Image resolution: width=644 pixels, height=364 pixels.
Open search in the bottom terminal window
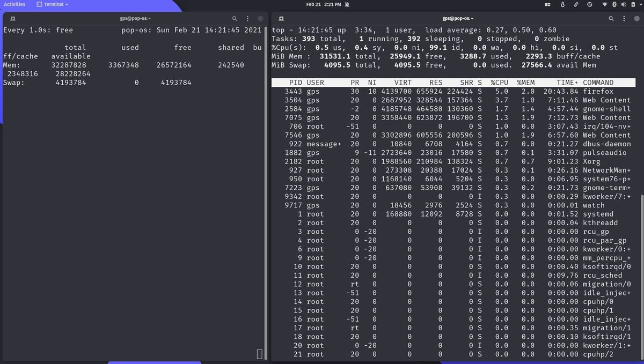click(x=612, y=18)
